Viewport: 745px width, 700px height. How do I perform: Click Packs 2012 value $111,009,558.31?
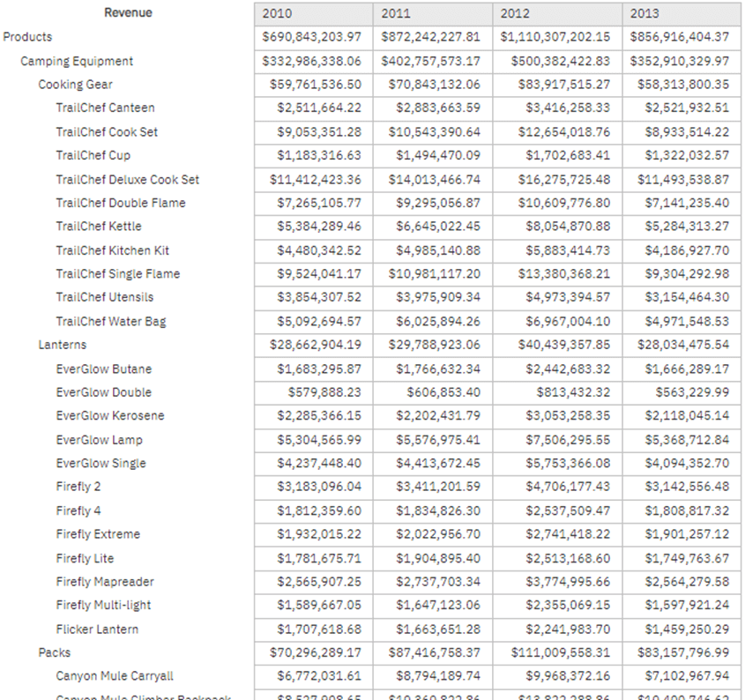[561, 652]
